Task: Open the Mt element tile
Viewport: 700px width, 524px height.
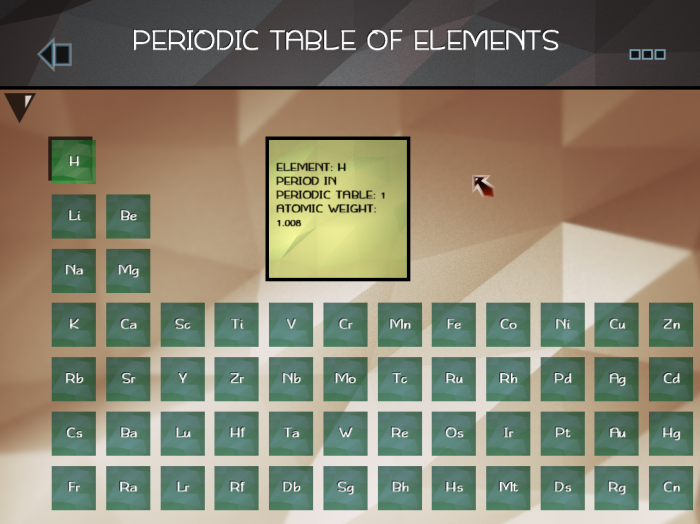Action: pos(508,488)
